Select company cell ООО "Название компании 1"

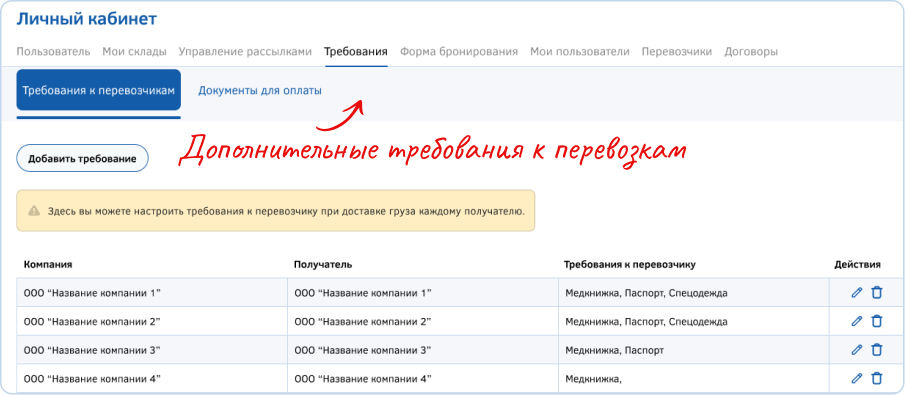pos(152,293)
